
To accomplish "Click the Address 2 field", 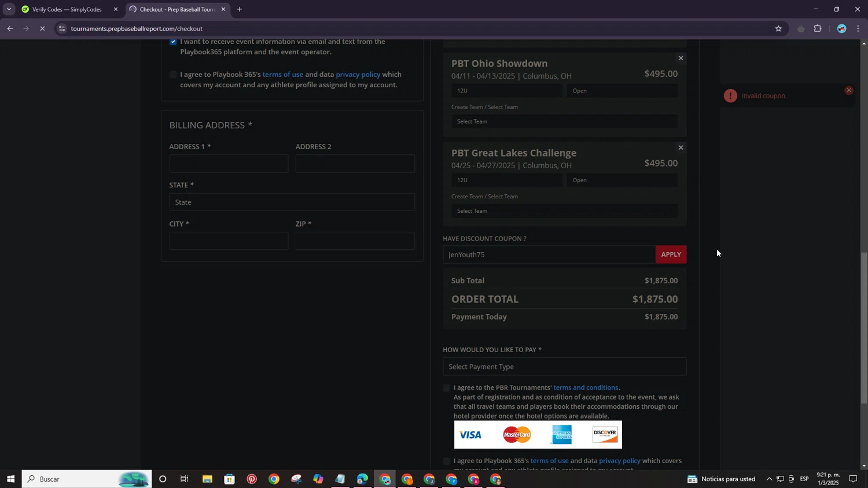I will coord(355,164).
